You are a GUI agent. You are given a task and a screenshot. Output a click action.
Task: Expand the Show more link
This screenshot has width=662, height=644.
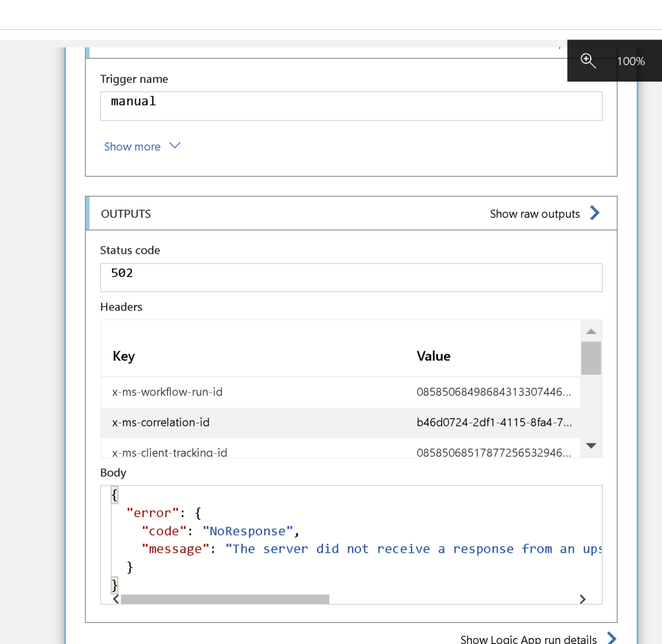point(132,146)
